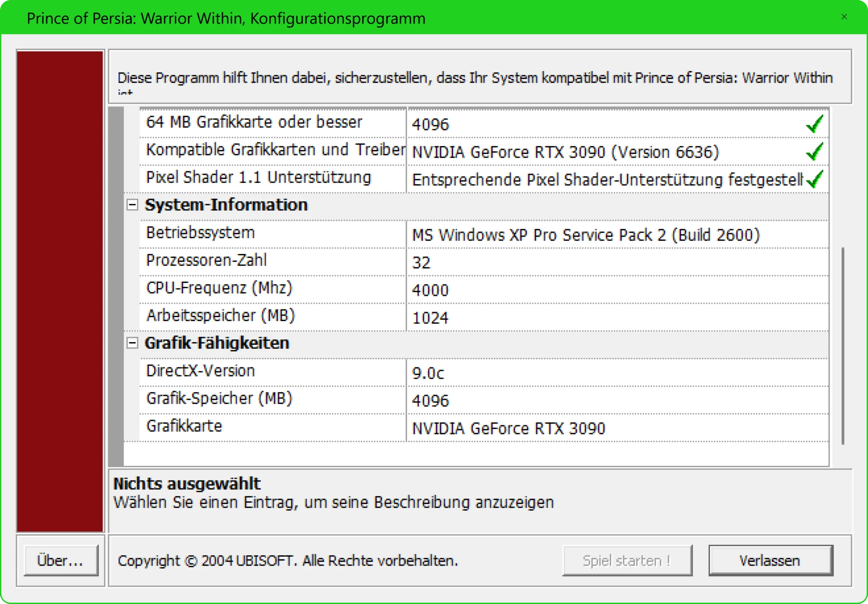Click the CPU frequency value 4000
Viewport: 868px width, 604px height.
[430, 290]
